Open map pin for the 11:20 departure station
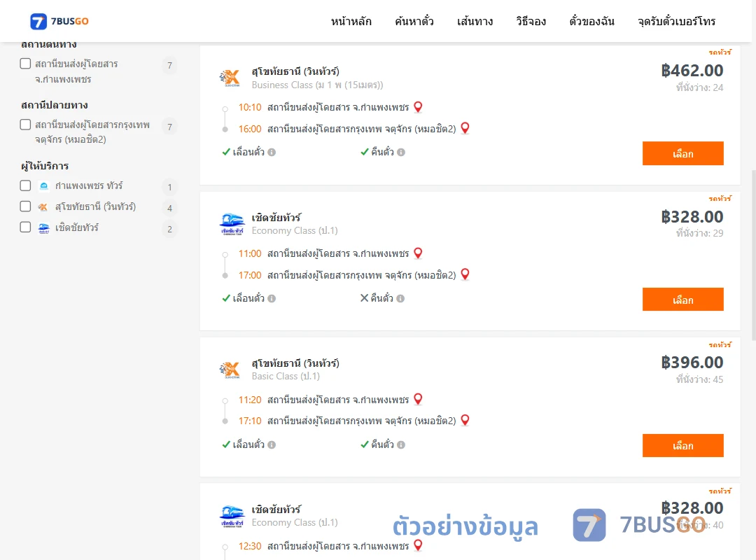The image size is (756, 560). click(x=418, y=400)
